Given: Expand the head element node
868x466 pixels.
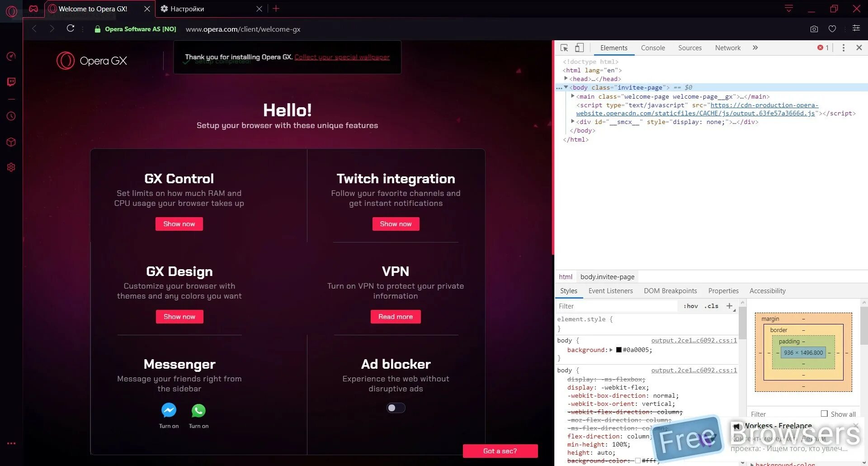Looking at the screenshot, I should [566, 78].
